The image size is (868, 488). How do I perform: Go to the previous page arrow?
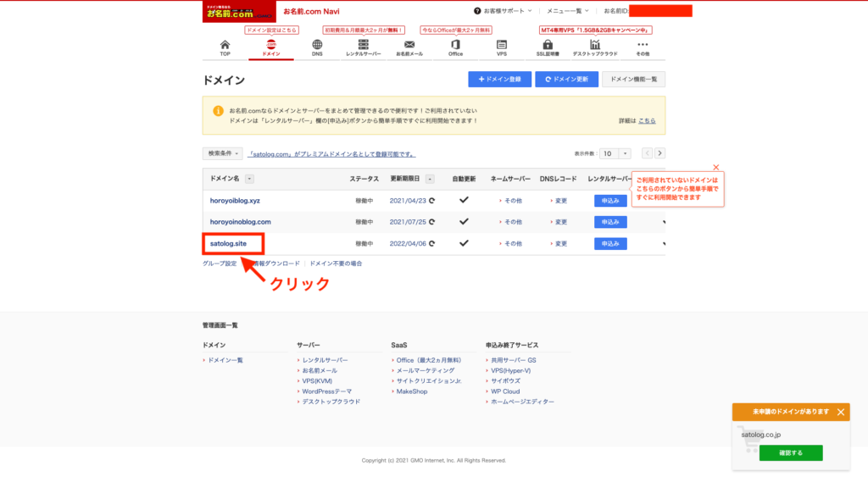647,153
